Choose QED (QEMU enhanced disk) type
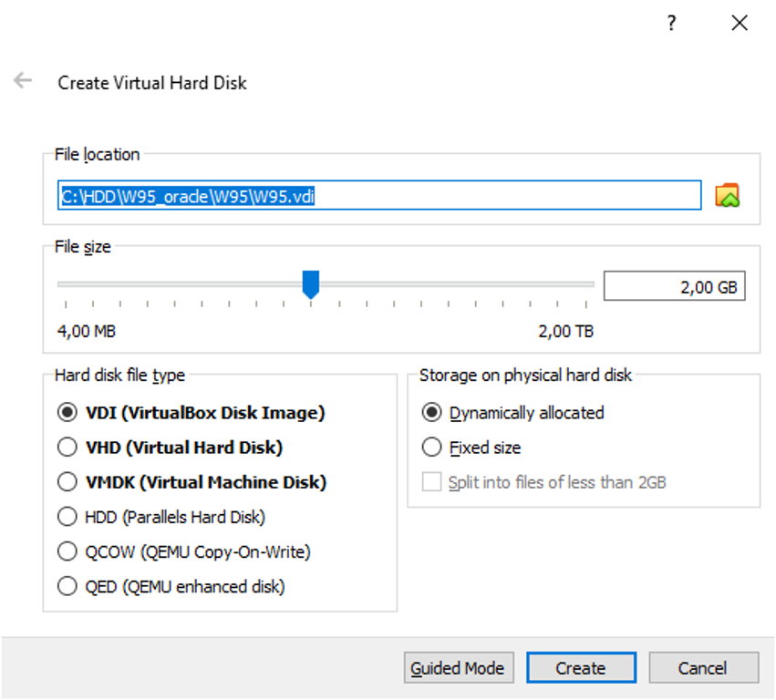Image resolution: width=776 pixels, height=700 pixels. coord(67,586)
